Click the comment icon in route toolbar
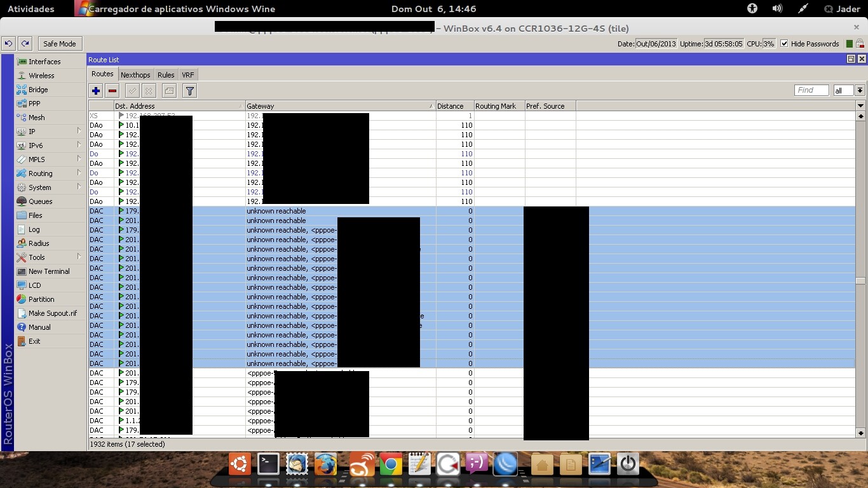The width and height of the screenshot is (868, 488). point(168,91)
